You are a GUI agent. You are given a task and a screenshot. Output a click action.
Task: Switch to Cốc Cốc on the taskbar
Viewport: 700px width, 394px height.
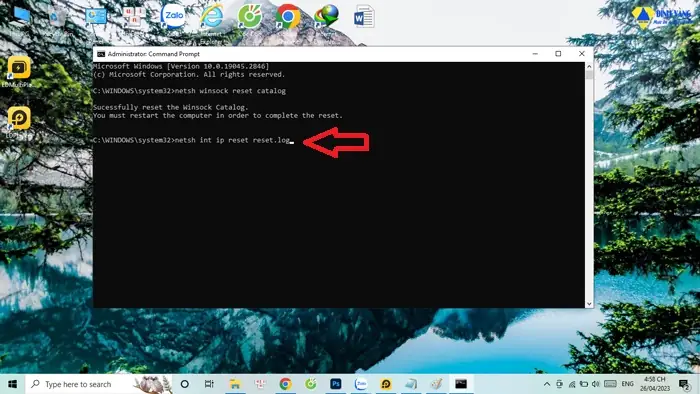[311, 384]
